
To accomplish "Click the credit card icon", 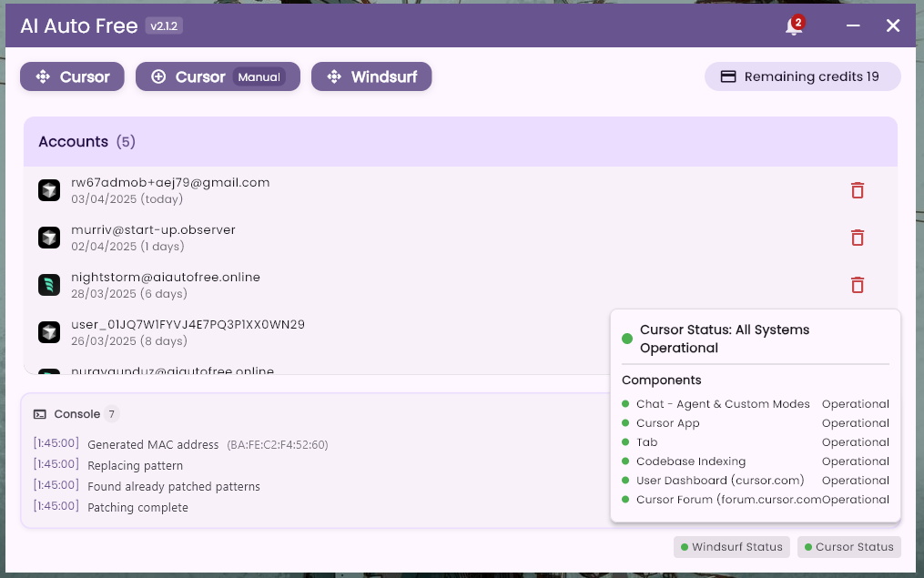I will (728, 76).
